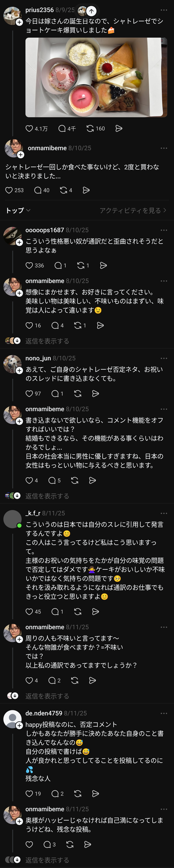Image resolution: width=174 pixels, height=868 pixels.
Task: Like de.nden4759's comment
Action: pos(29,794)
